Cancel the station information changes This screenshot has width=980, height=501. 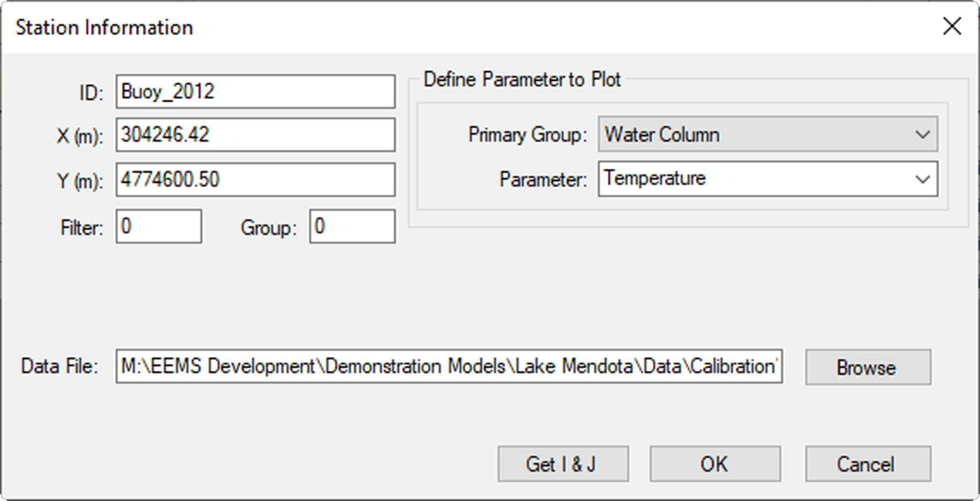[x=867, y=464]
